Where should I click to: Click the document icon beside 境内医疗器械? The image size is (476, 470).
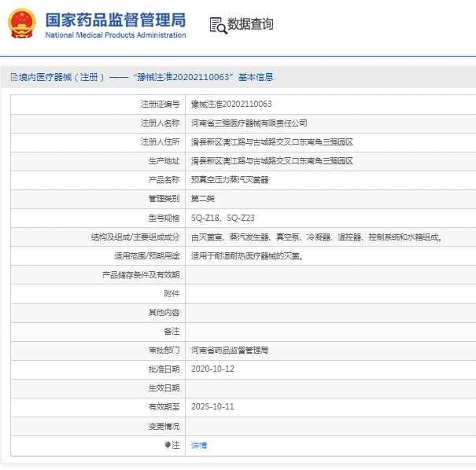14,77
